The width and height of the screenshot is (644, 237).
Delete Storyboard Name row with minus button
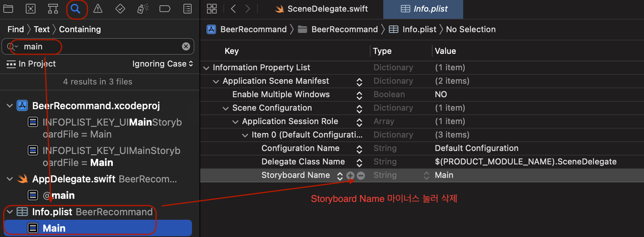(x=361, y=176)
